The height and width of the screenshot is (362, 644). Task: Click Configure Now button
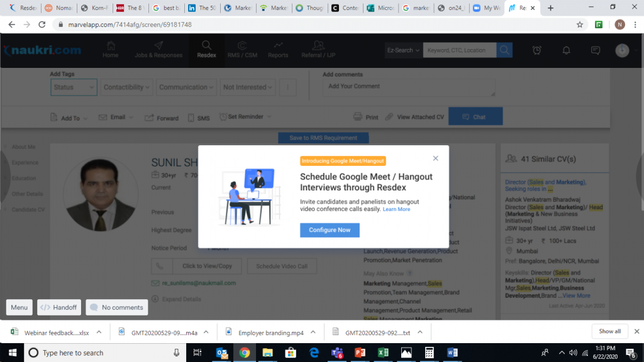(x=330, y=230)
